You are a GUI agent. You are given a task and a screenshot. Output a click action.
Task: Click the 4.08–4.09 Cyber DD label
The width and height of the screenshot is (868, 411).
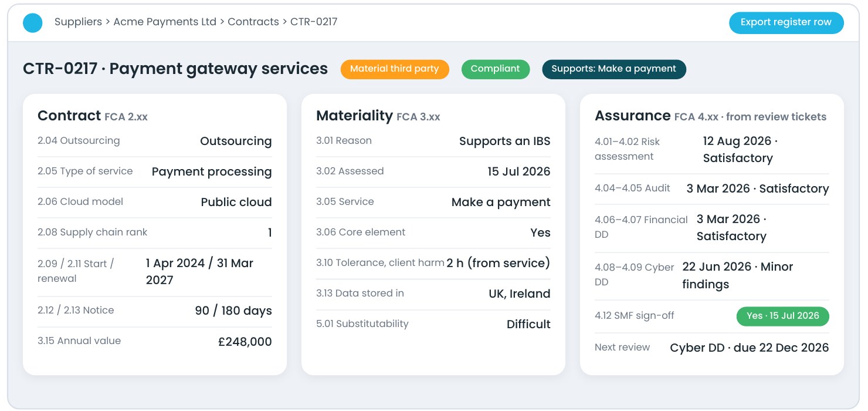635,275
